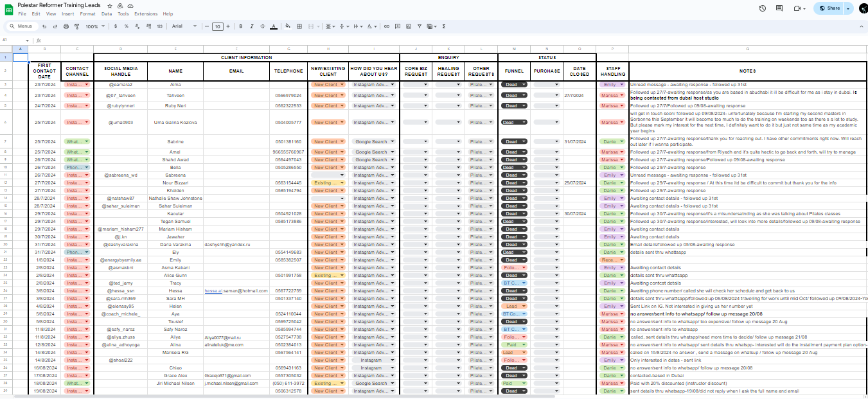Decrease decimal places icon
This screenshot has height=399, width=868.
click(x=137, y=26)
